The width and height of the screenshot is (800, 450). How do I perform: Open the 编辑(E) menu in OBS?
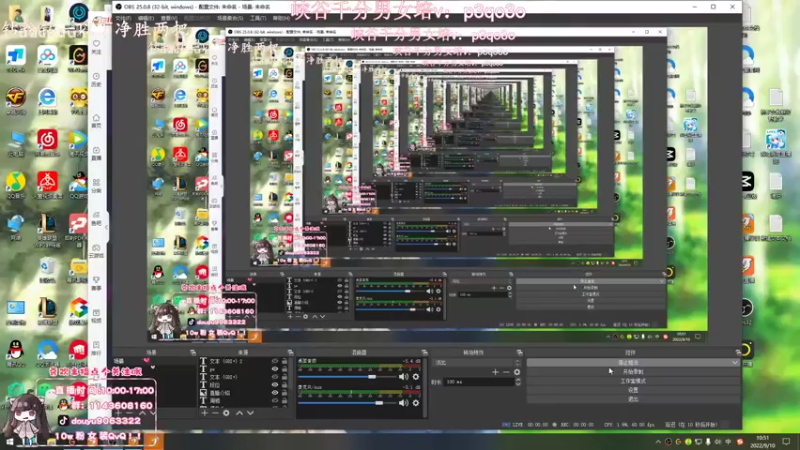146,18
